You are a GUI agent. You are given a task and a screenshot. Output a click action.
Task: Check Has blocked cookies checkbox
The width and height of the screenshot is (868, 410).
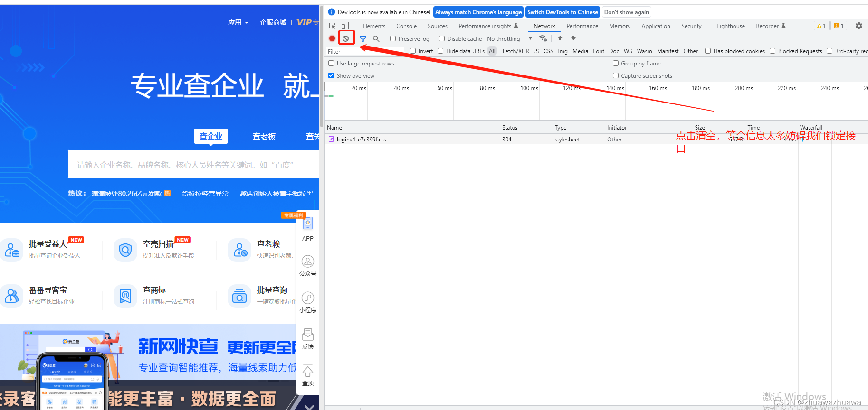(708, 51)
